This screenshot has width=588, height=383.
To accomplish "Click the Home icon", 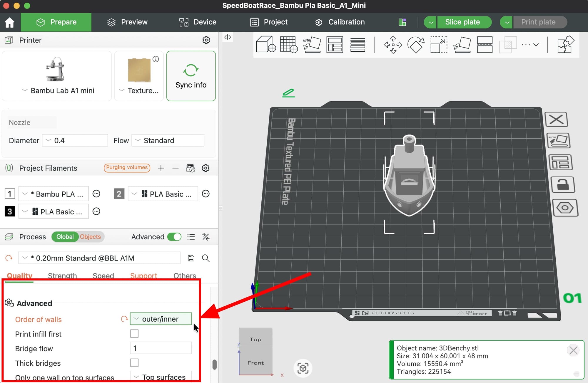I will click(10, 22).
